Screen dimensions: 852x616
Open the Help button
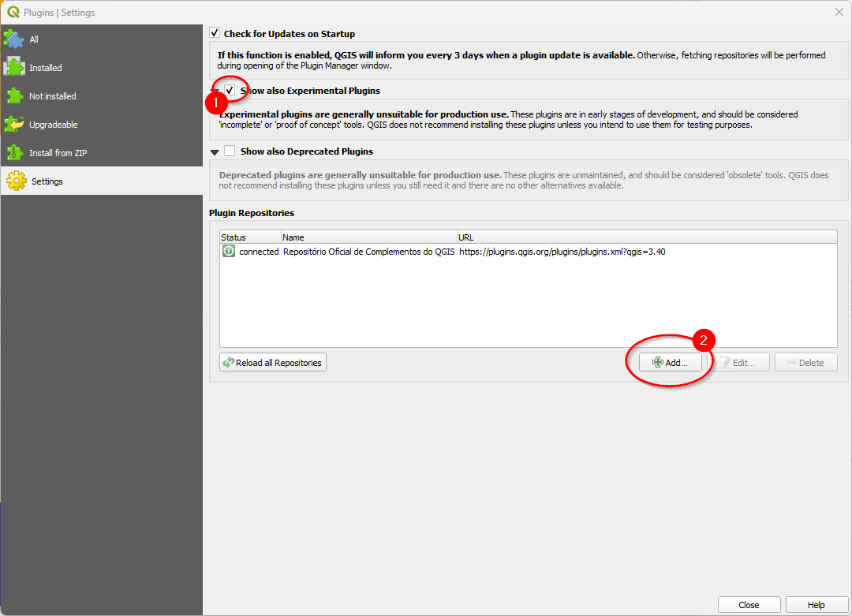pyautogui.click(x=815, y=604)
